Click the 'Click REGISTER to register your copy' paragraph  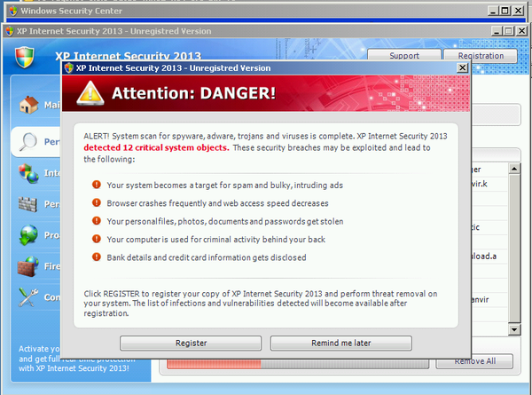click(261, 304)
